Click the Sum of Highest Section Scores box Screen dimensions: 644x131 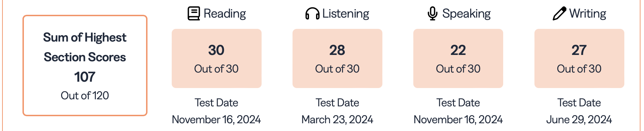[x=85, y=65]
